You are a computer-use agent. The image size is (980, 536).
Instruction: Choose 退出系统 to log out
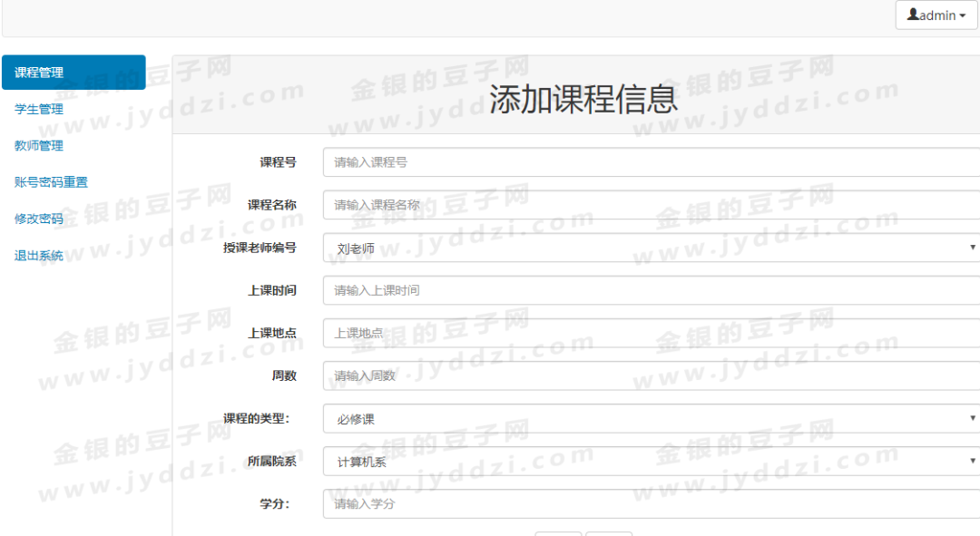pos(39,256)
